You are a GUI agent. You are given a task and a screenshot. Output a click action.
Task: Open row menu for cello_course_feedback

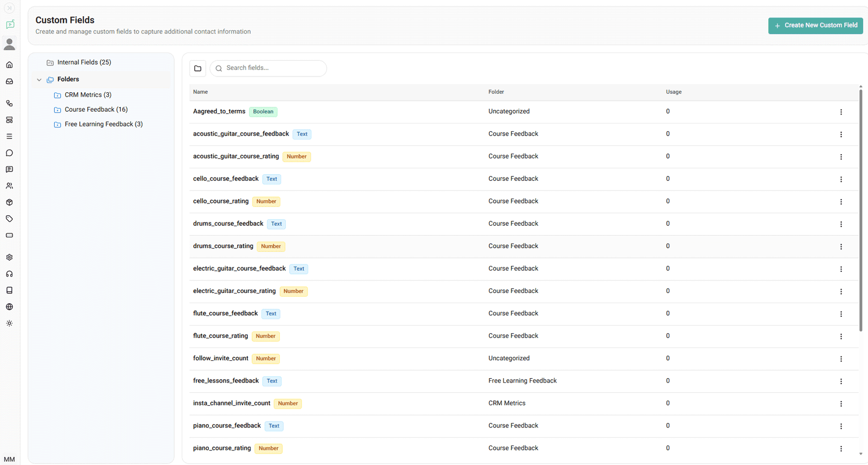click(x=841, y=179)
